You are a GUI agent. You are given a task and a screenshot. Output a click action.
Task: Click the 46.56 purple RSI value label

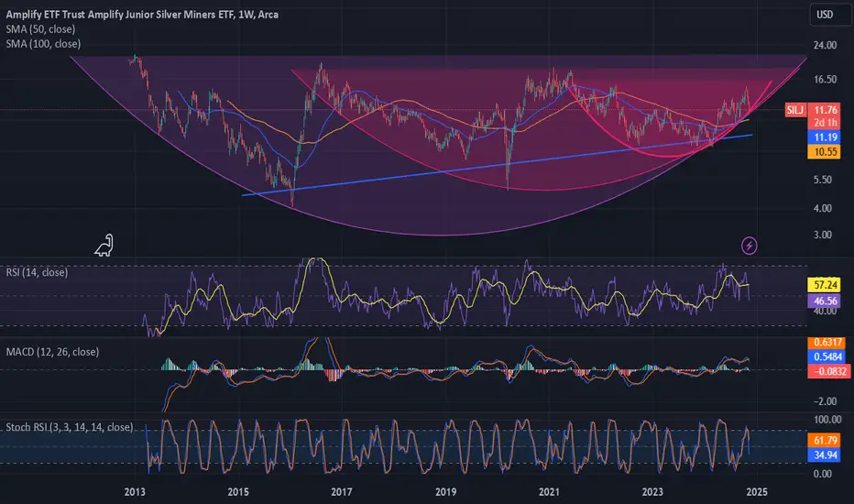click(826, 301)
